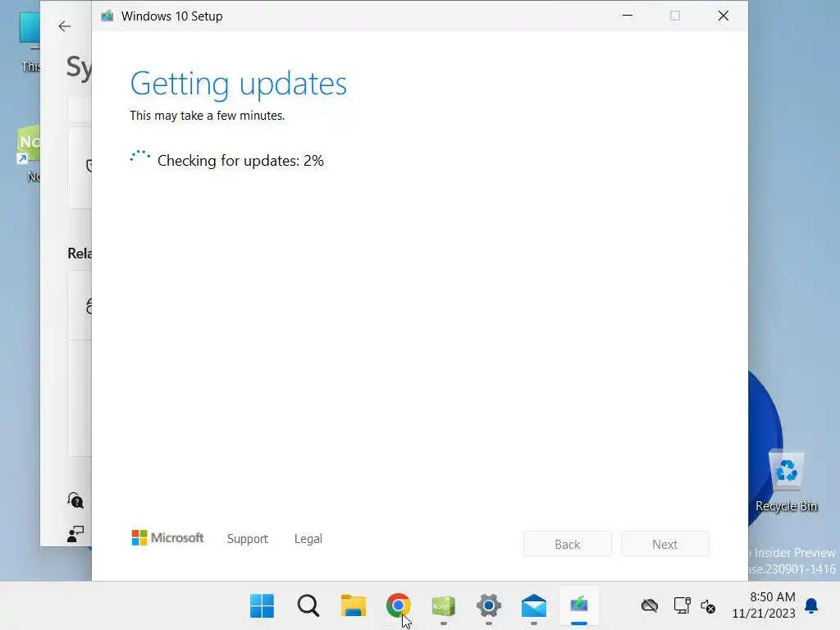Screen dimensions: 840x630
Task: Switch to Settings app in taskbar
Action: pyautogui.click(x=489, y=606)
